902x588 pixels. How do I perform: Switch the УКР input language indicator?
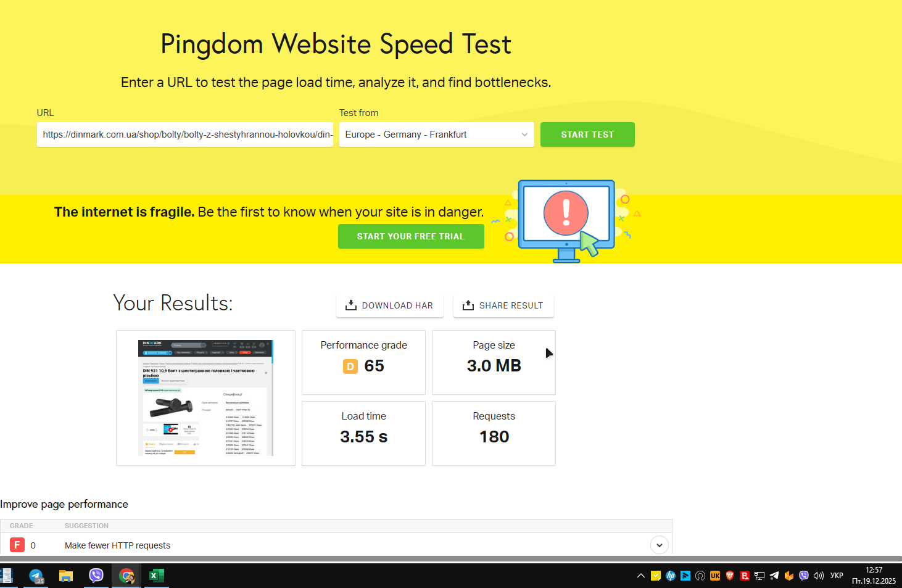click(x=837, y=576)
